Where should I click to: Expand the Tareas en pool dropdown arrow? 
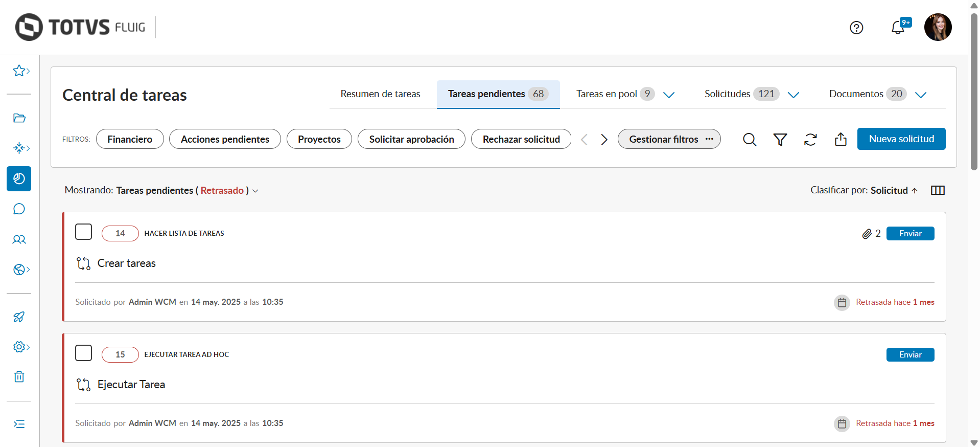click(x=668, y=95)
